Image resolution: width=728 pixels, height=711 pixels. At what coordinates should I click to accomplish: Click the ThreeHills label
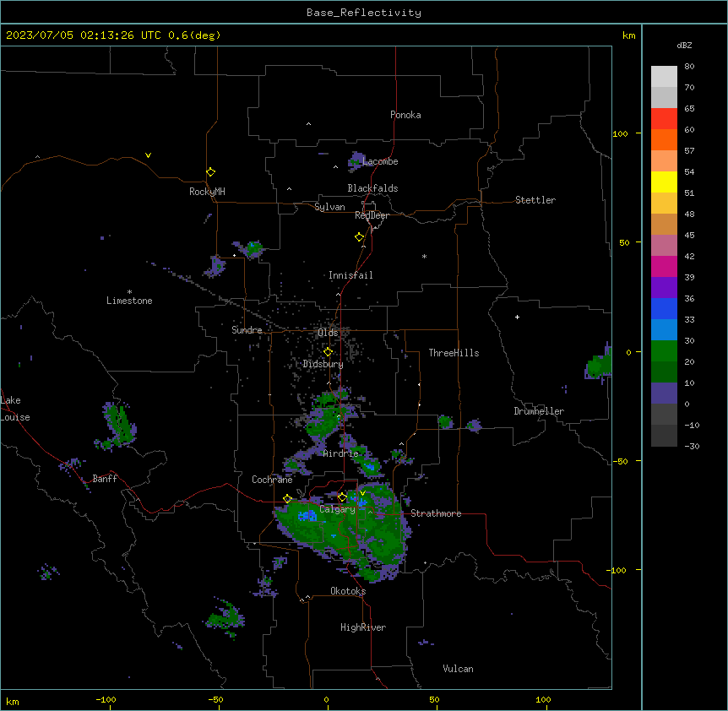tap(454, 353)
